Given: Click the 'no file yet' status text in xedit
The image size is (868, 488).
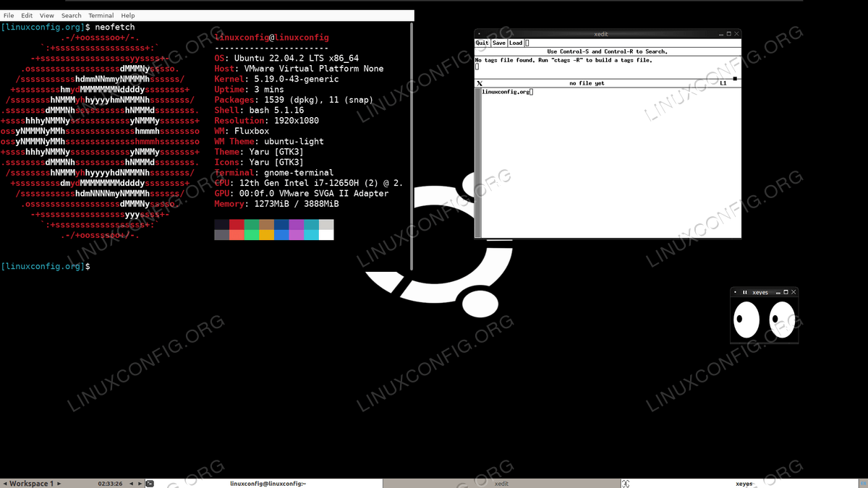Looking at the screenshot, I should point(587,83).
